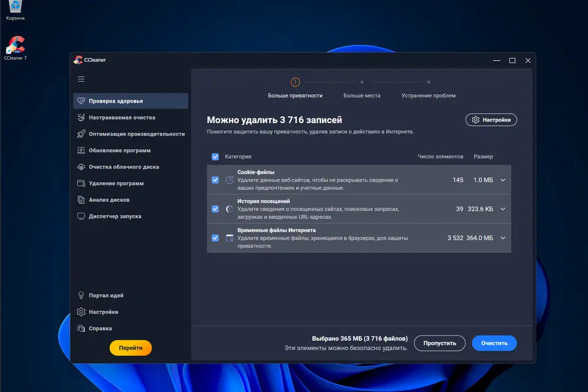Click the uninstall icon beside Удаление программ
The image size is (588, 392).
point(81,184)
